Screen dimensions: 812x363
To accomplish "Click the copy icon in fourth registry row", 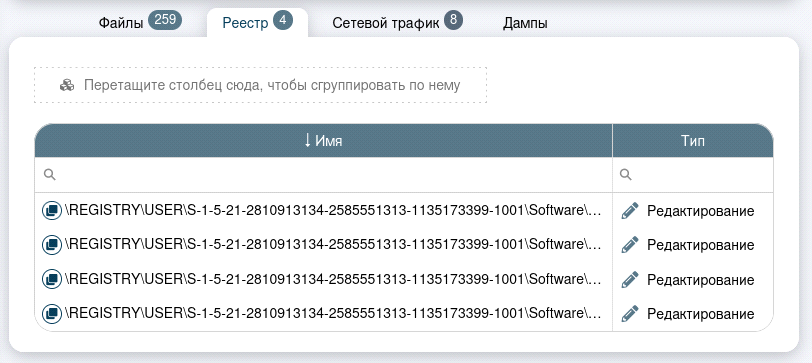I will pos(51,313).
